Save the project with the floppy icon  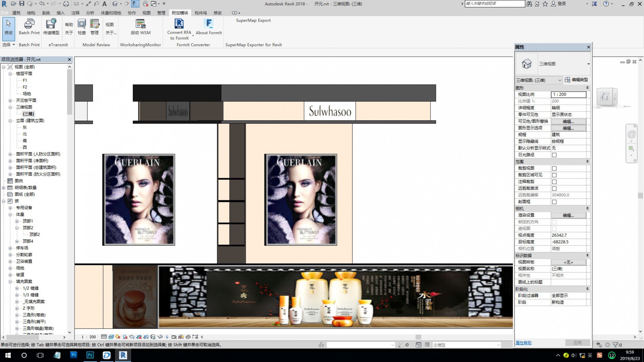22,4
